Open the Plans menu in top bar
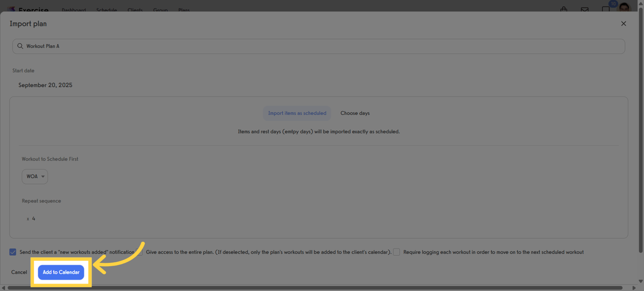 coord(184,9)
